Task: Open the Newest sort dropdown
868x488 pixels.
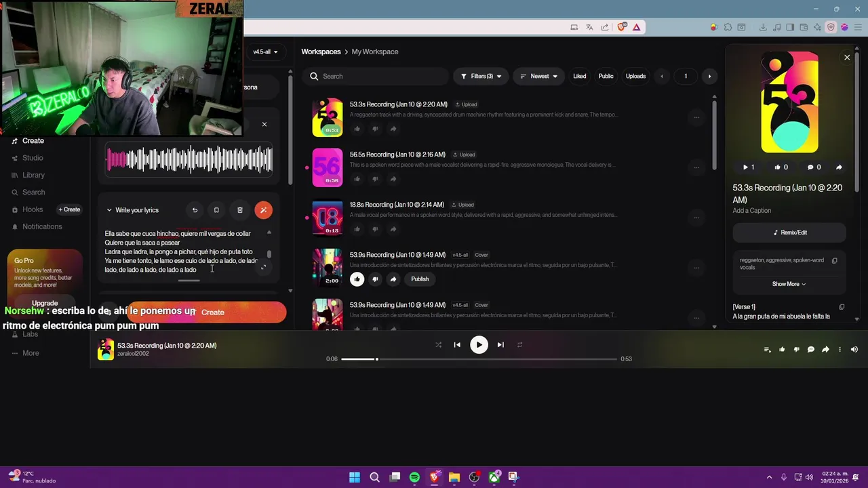Action: pos(538,76)
